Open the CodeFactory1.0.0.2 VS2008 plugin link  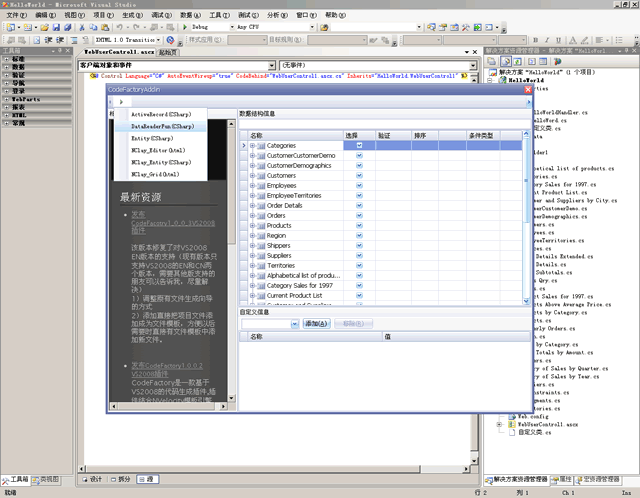tap(167, 369)
